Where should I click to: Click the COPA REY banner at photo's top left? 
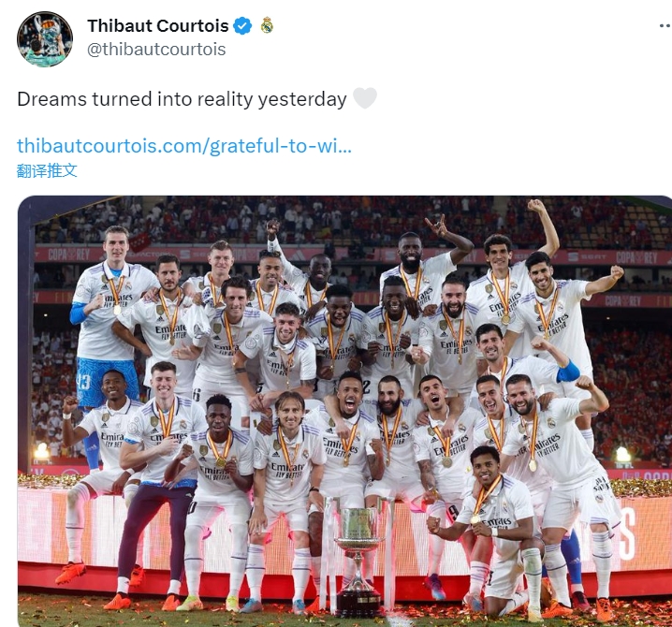[x=68, y=255]
